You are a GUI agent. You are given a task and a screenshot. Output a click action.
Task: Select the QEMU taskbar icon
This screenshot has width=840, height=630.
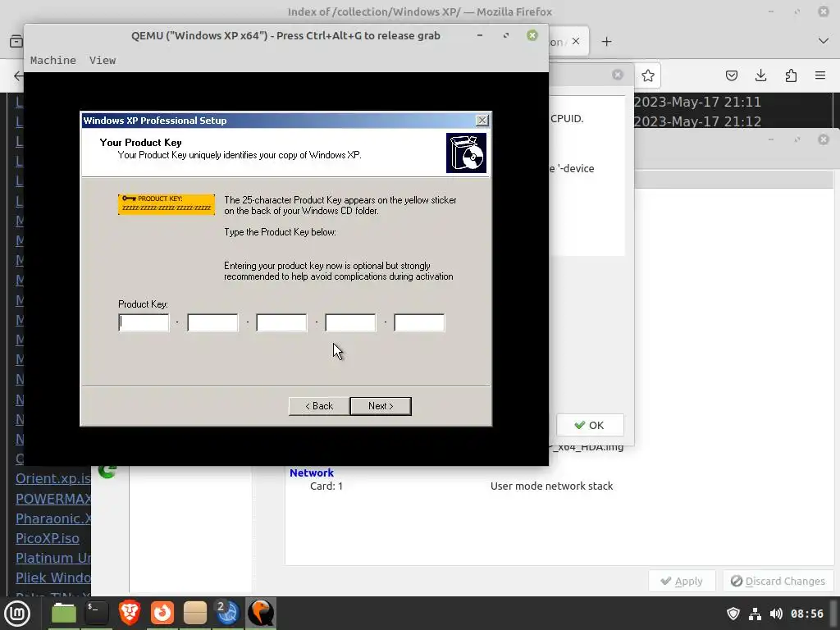[261, 613]
